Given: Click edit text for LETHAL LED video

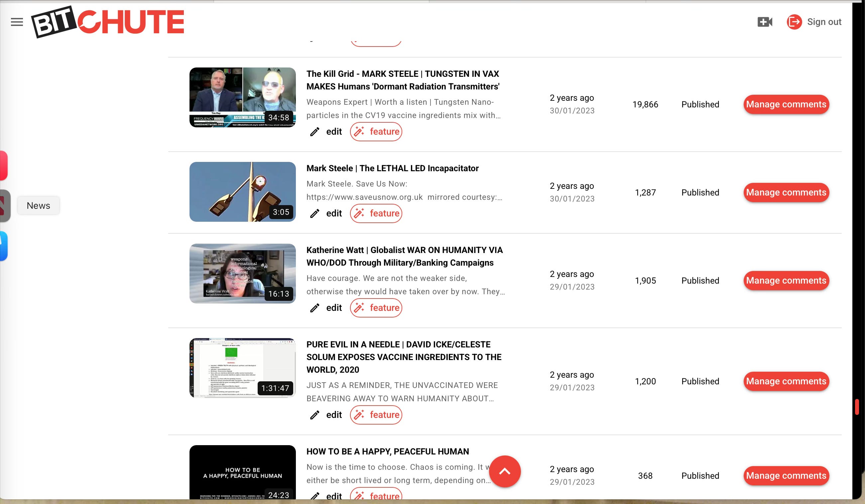Looking at the screenshot, I should (x=334, y=213).
